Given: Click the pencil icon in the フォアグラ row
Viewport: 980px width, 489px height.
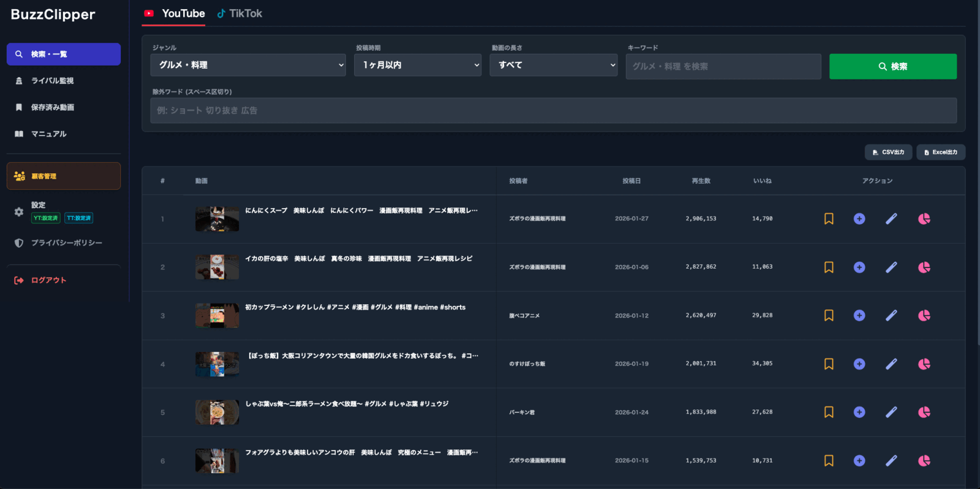Looking at the screenshot, I should tap(891, 460).
